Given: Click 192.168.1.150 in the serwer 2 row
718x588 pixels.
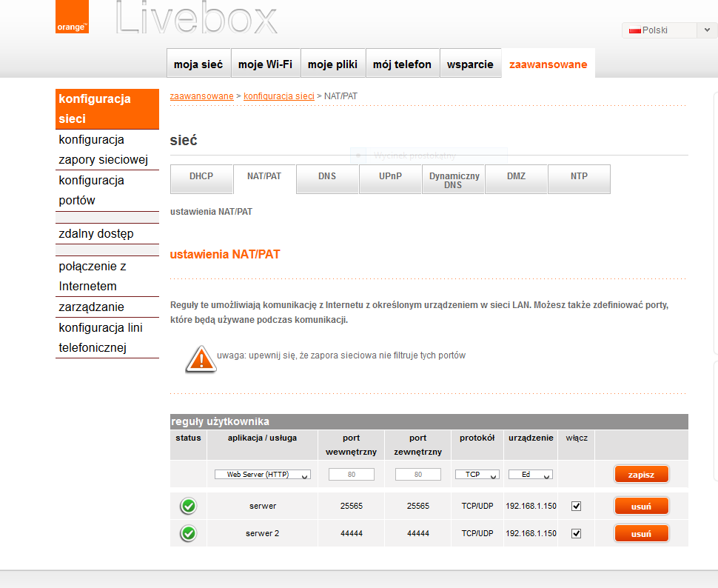Looking at the screenshot, I should (x=531, y=533).
